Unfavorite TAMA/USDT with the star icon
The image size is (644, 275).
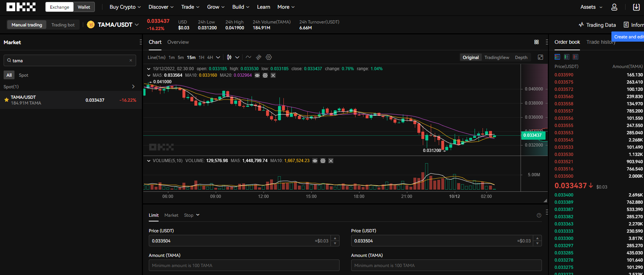pos(7,100)
